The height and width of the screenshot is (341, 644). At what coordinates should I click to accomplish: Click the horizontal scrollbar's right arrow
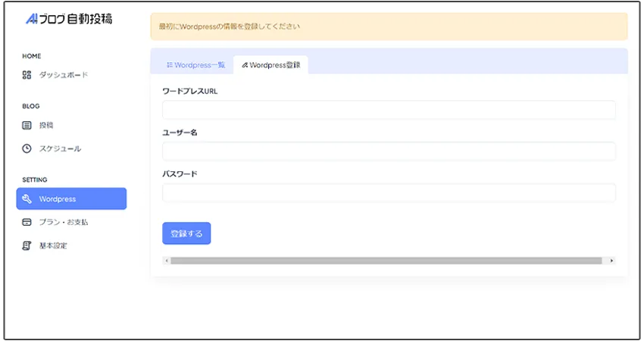click(611, 261)
